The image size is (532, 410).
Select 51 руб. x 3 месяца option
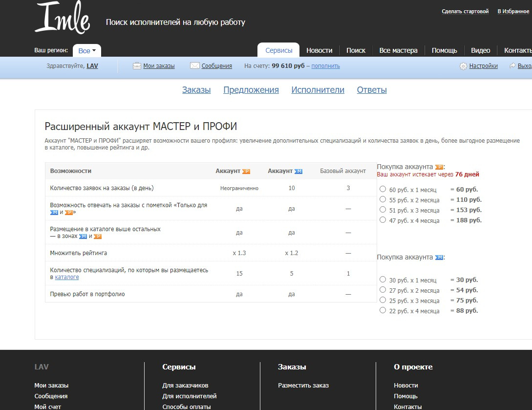[x=383, y=210]
